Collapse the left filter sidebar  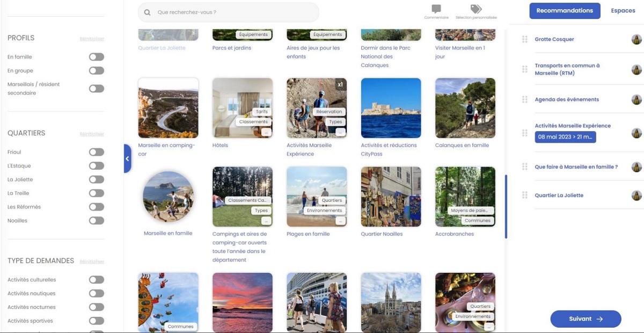click(x=127, y=158)
